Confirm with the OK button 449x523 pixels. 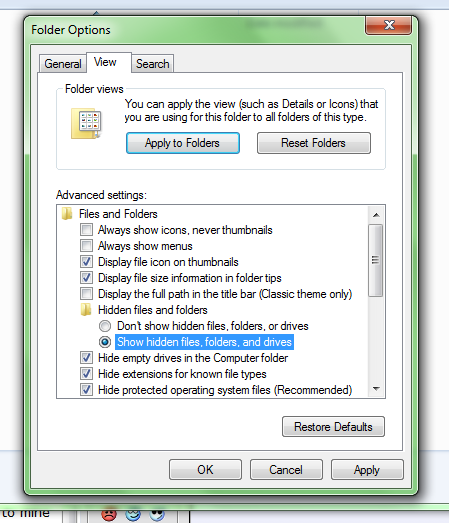coord(205,470)
